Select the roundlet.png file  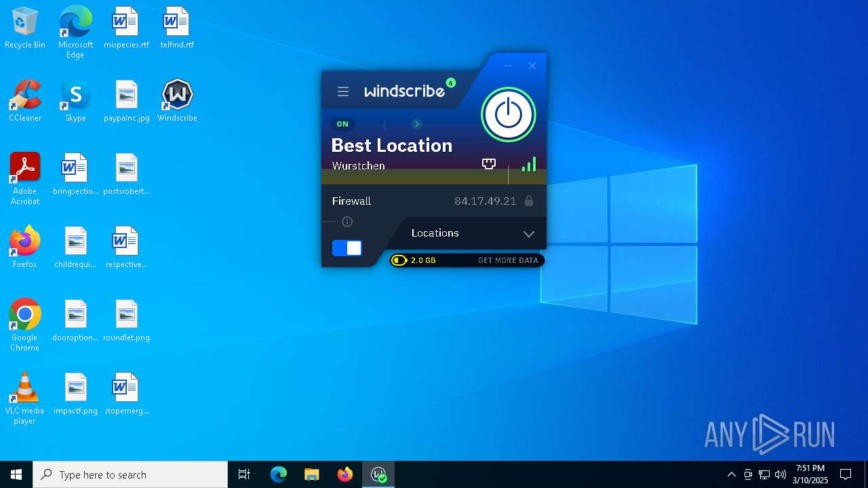pyautogui.click(x=126, y=321)
